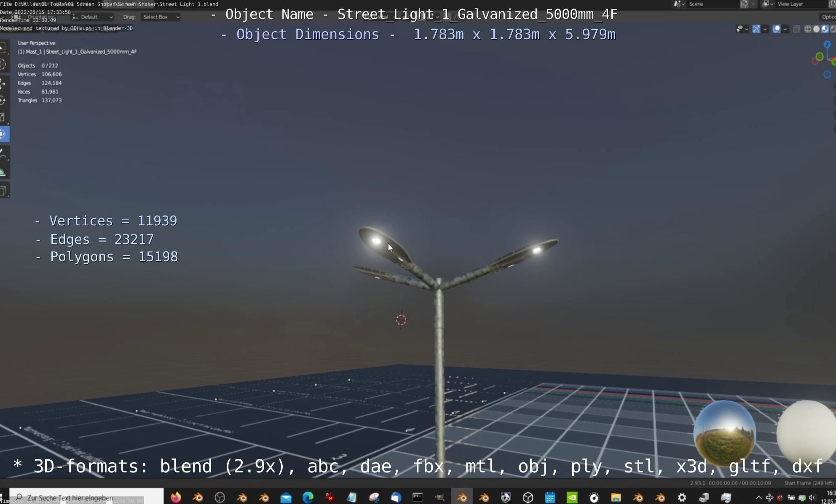This screenshot has height=504, width=836.
Task: Open the panda icon app in taskbar
Action: point(506,498)
